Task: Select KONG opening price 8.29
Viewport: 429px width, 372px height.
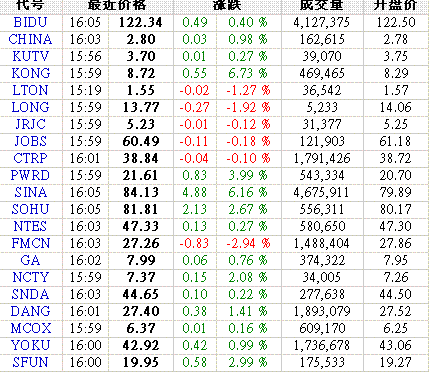Action: pos(396,73)
